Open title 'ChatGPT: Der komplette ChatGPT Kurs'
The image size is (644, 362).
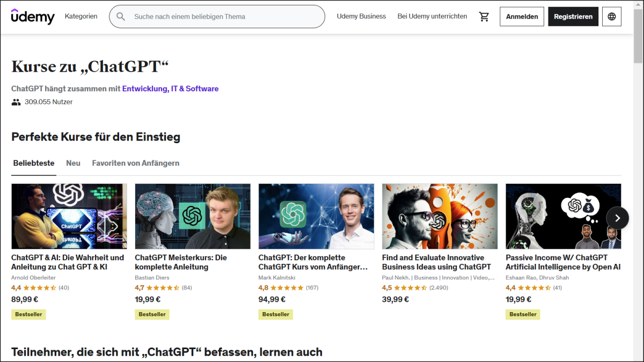pyautogui.click(x=313, y=262)
